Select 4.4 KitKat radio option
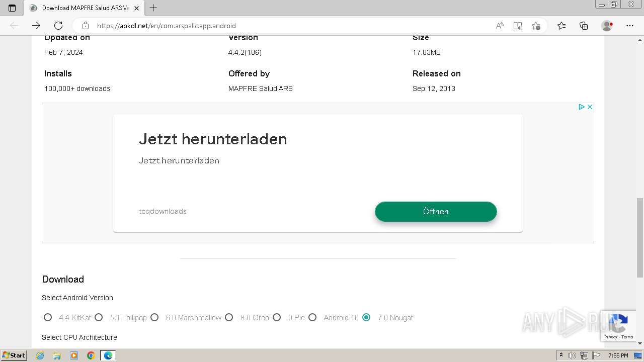The image size is (644, 362). click(48, 317)
